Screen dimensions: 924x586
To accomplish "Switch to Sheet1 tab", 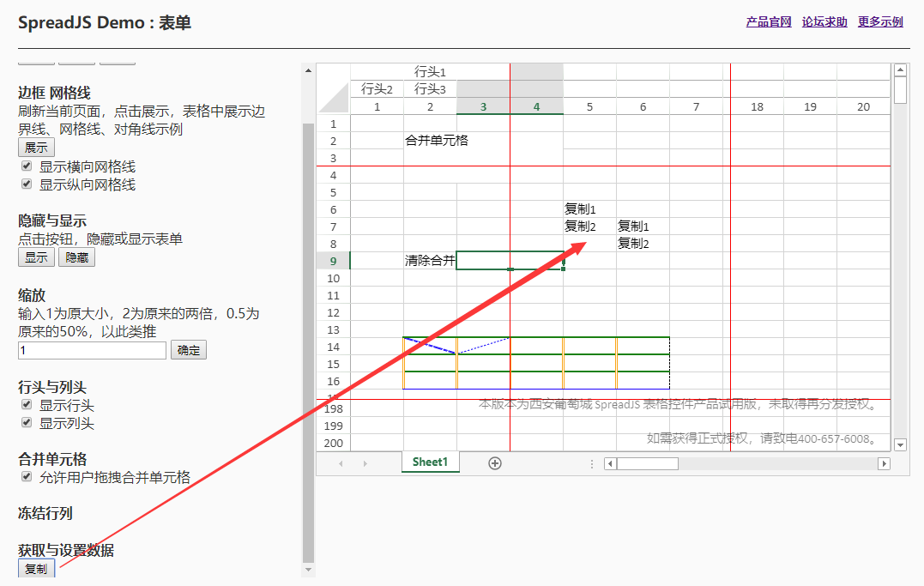I will point(430,462).
